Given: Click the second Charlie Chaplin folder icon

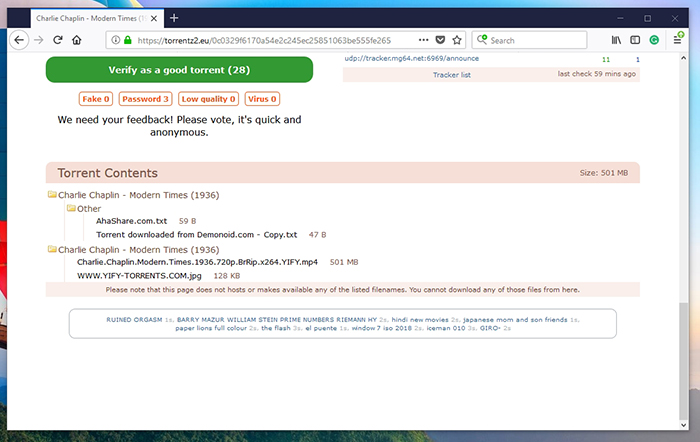Looking at the screenshot, I should click(x=52, y=249).
